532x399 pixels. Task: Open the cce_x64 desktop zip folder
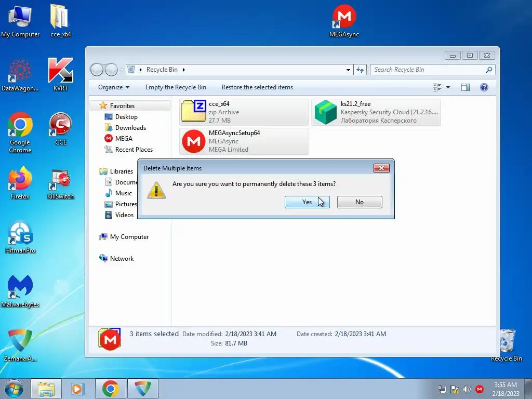pos(60,20)
